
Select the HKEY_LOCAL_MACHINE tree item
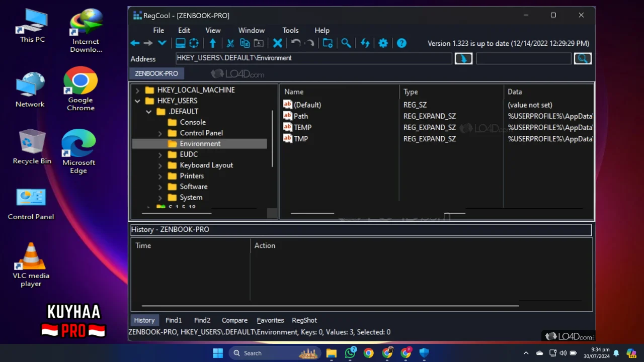(x=196, y=90)
